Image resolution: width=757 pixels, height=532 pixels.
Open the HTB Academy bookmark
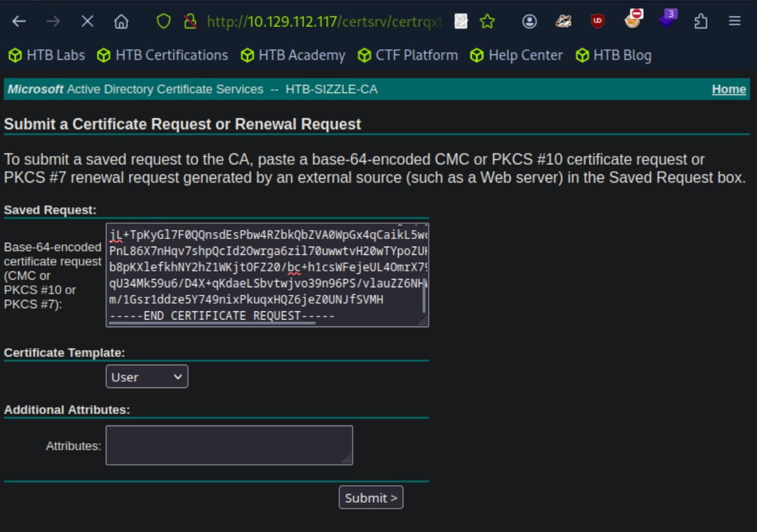(293, 55)
